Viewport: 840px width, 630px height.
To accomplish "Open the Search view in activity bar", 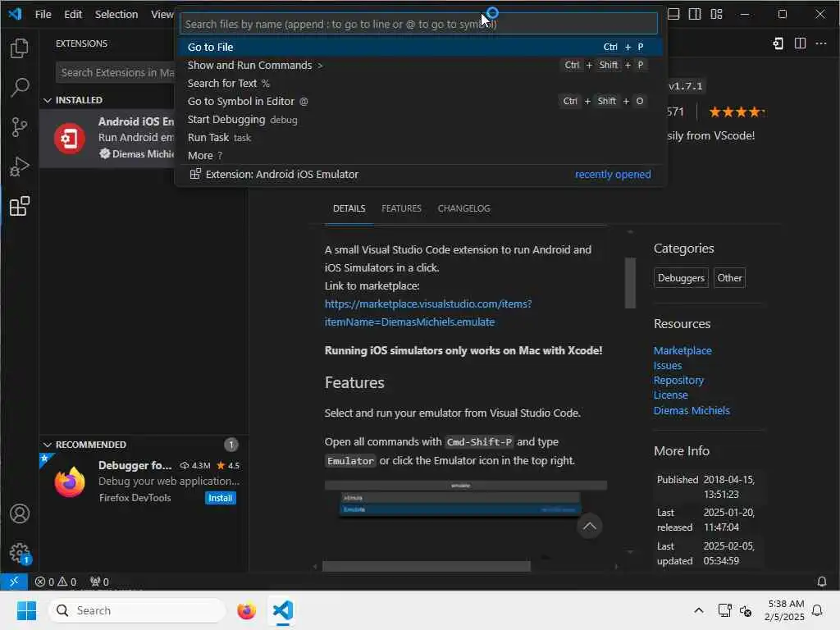I will (20, 87).
